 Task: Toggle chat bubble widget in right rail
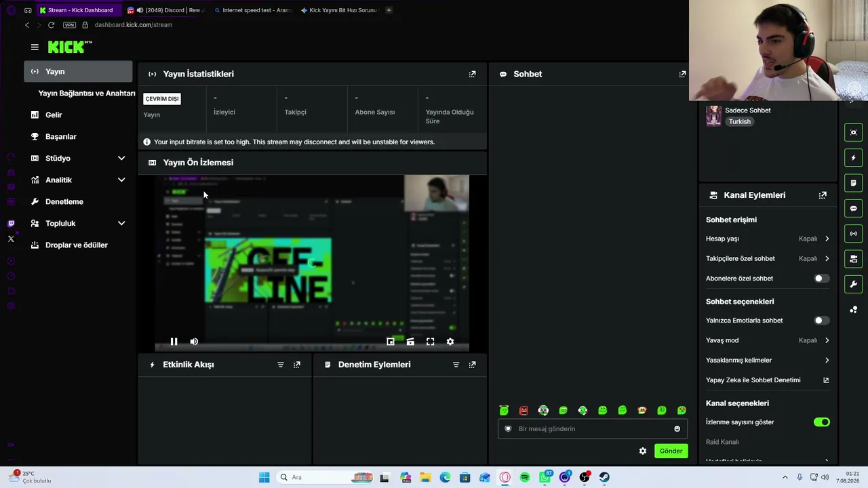(853, 208)
